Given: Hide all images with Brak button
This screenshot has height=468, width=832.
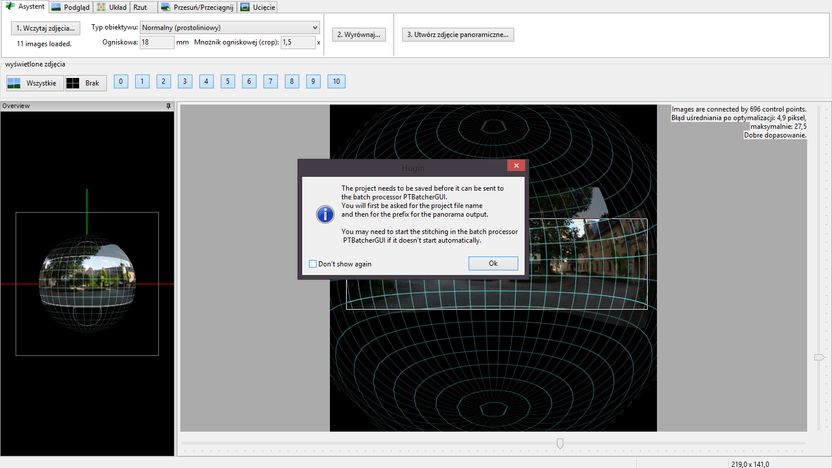Looking at the screenshot, I should (85, 83).
